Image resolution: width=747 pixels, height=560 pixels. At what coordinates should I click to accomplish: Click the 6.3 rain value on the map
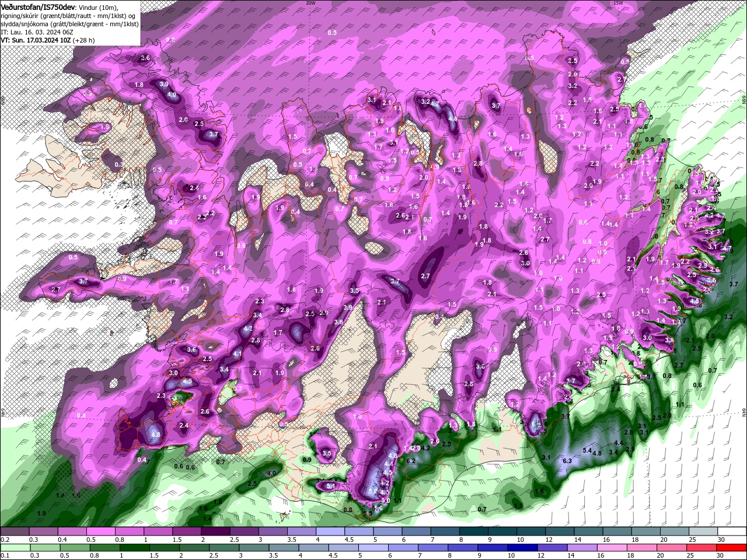click(567, 461)
